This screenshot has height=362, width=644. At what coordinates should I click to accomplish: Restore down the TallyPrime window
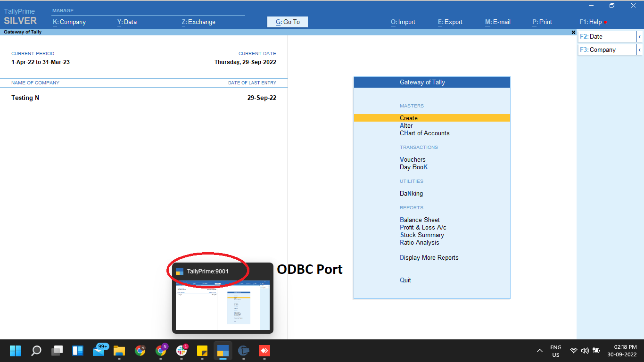(612, 6)
